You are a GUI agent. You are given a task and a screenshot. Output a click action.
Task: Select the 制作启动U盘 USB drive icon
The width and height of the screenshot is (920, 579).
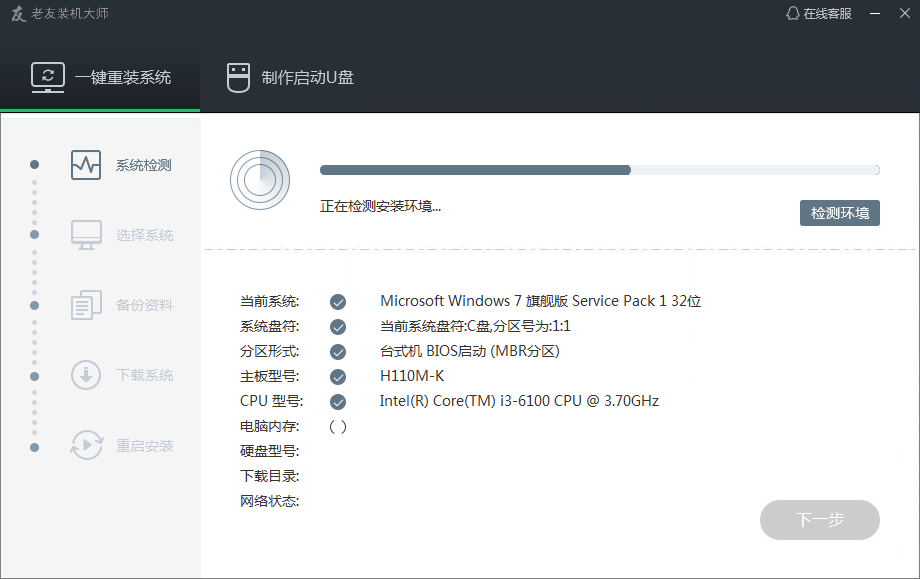click(238, 77)
